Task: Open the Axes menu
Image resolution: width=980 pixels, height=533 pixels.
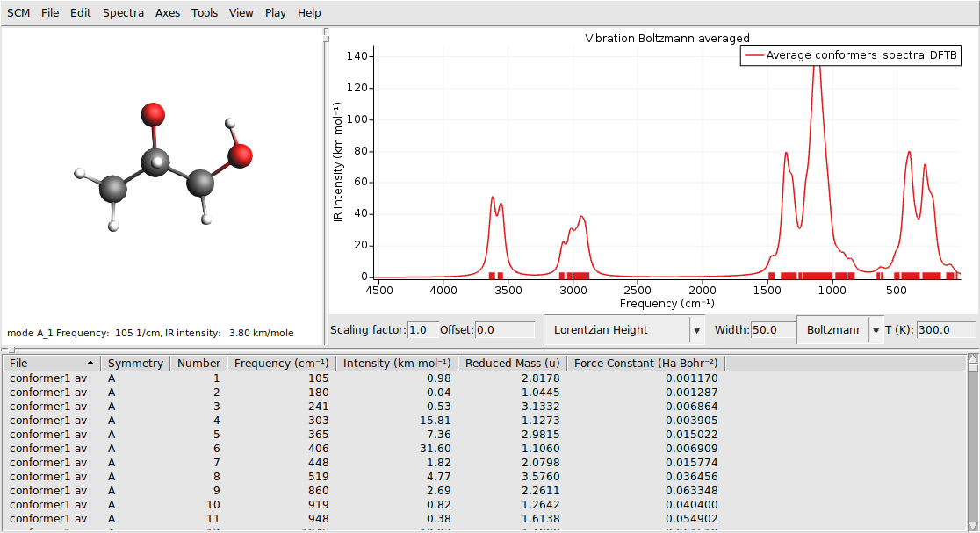Action: click(167, 12)
